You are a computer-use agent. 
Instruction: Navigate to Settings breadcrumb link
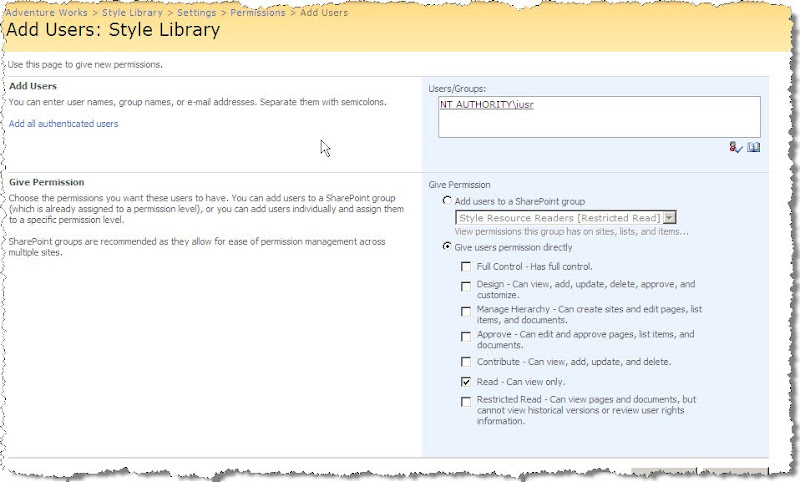pos(197,12)
